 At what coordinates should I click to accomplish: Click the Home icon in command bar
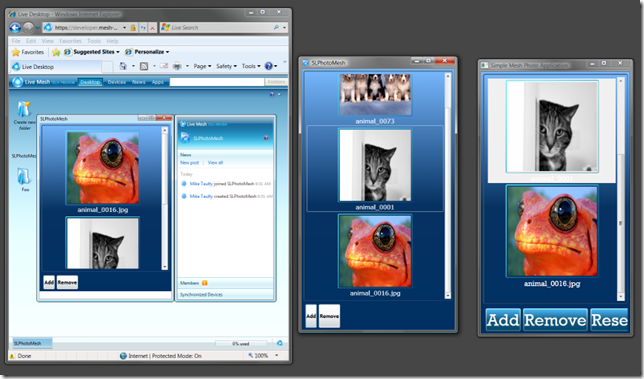(x=123, y=66)
